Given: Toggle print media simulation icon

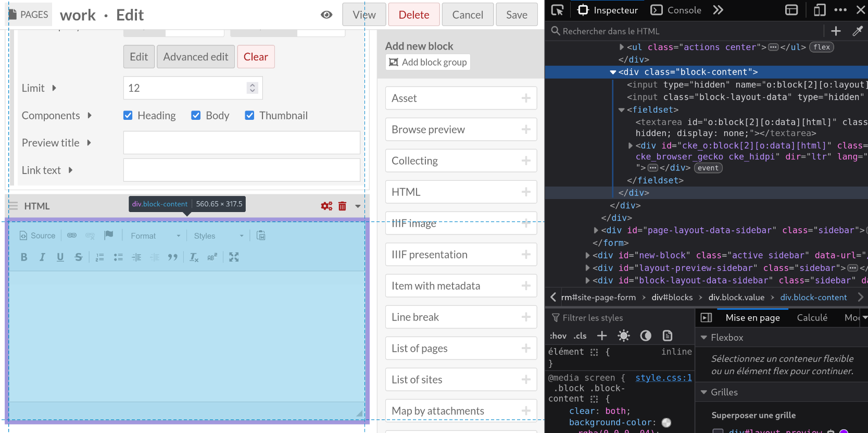Looking at the screenshot, I should click(x=668, y=336).
